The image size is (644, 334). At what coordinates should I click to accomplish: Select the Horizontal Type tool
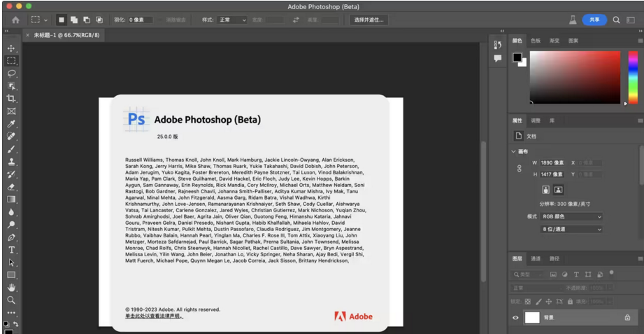pyautogui.click(x=11, y=250)
